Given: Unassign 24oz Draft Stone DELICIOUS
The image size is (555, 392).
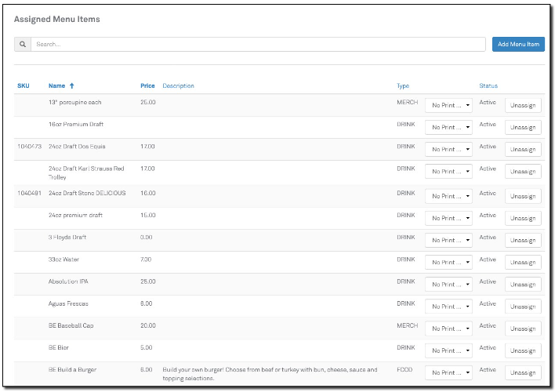Looking at the screenshot, I should [523, 197].
